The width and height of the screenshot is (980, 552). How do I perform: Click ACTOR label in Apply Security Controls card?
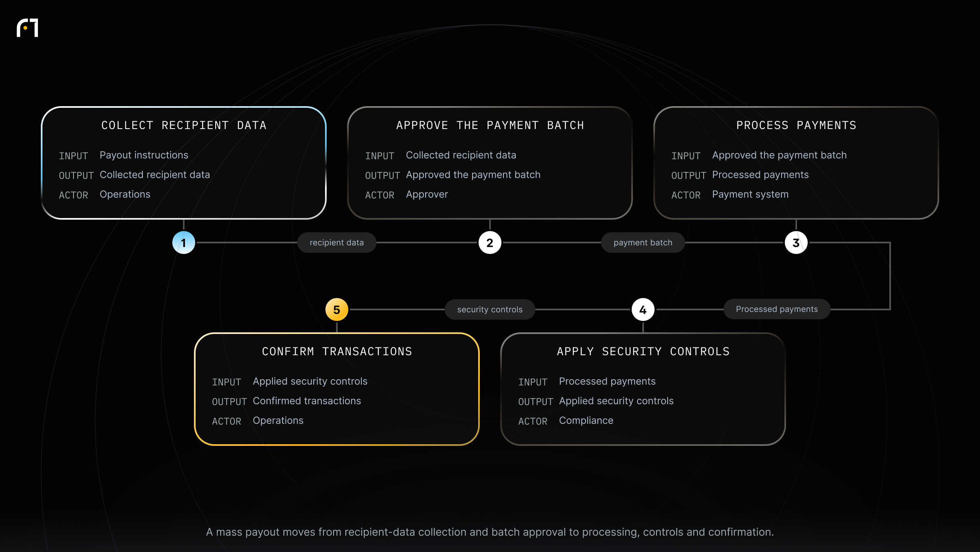point(533,421)
